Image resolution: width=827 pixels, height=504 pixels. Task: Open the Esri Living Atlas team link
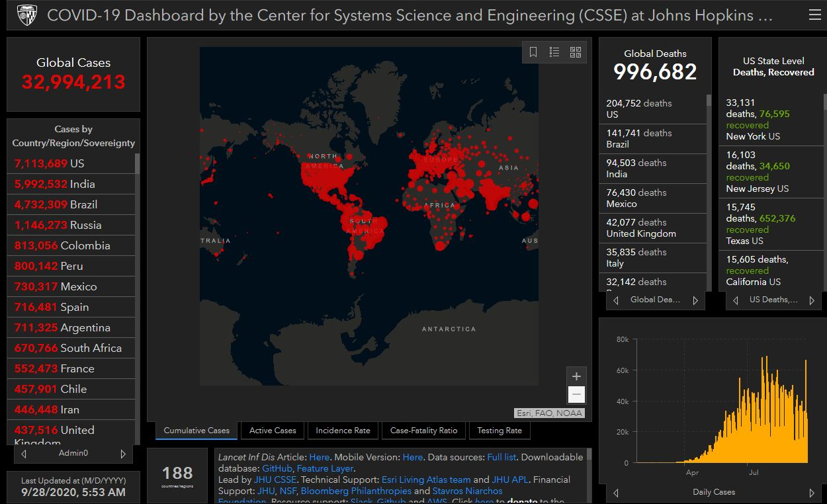click(426, 480)
